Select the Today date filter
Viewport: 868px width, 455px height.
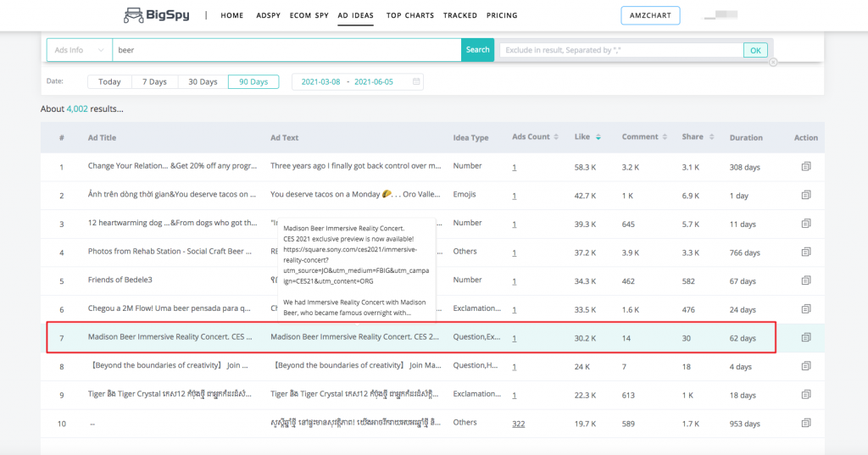pos(109,81)
